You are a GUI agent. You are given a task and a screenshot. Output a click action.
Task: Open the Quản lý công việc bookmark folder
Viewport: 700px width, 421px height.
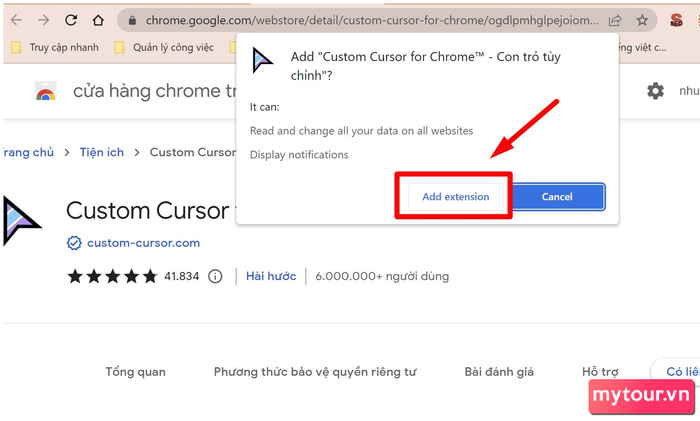point(164,47)
